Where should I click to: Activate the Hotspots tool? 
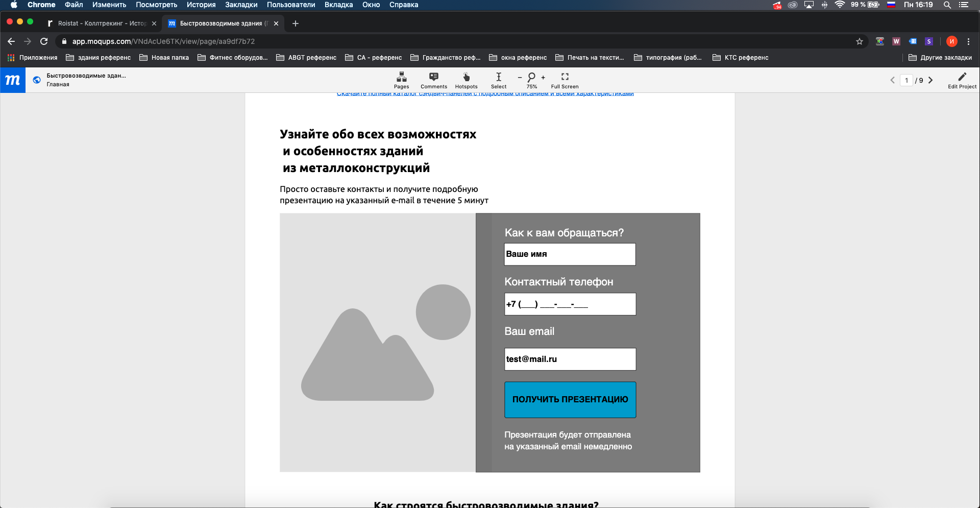point(466,80)
